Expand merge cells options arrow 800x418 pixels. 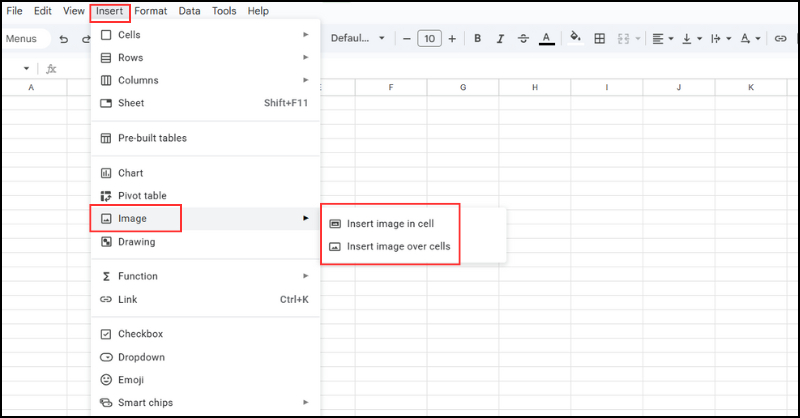click(x=638, y=38)
